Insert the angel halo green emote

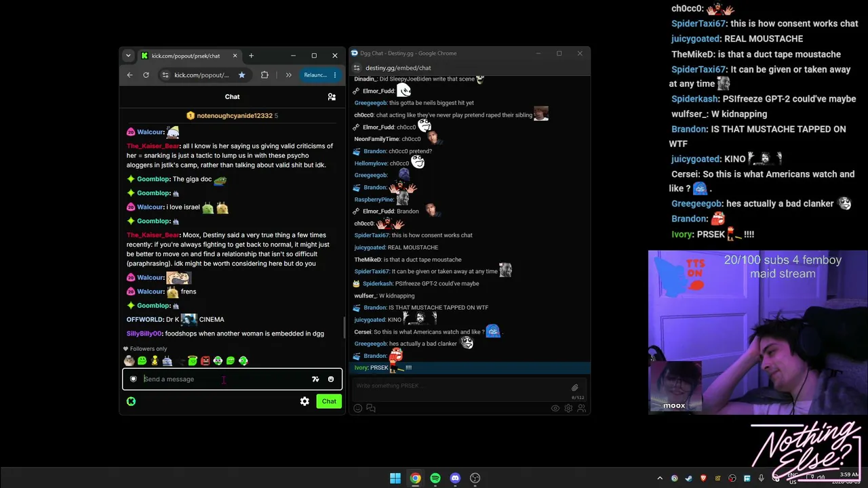(193, 361)
